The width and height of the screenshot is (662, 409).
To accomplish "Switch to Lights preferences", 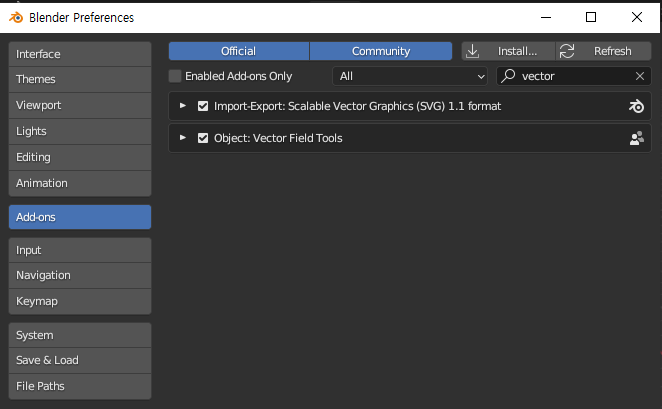I will click(80, 131).
